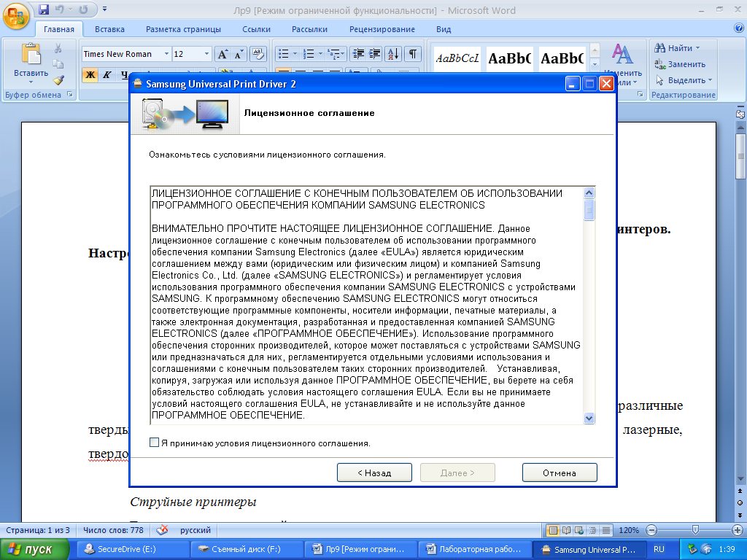Click the zoom in plus button
The width and height of the screenshot is (747, 560).
pos(737,530)
